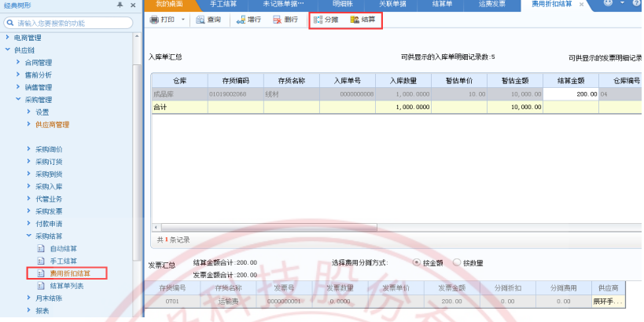Switch to the 关联单据 tab
Screen dimensions: 644x322
pos(392,4)
